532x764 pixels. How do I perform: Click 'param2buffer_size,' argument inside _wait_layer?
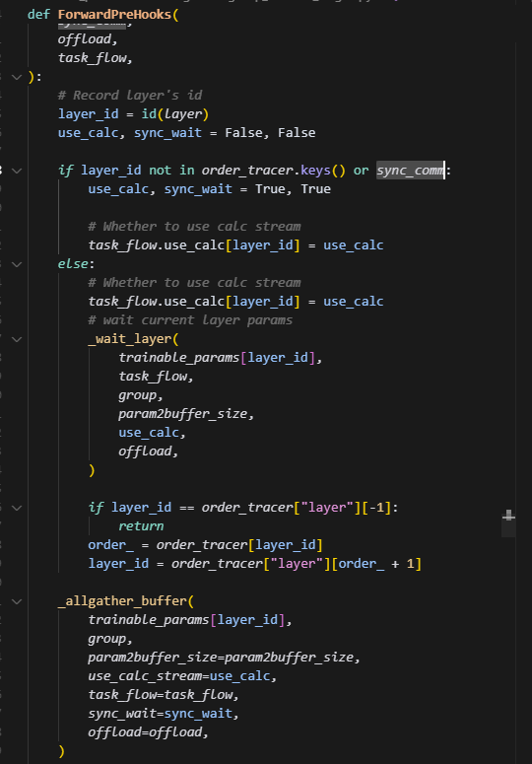pyautogui.click(x=186, y=414)
